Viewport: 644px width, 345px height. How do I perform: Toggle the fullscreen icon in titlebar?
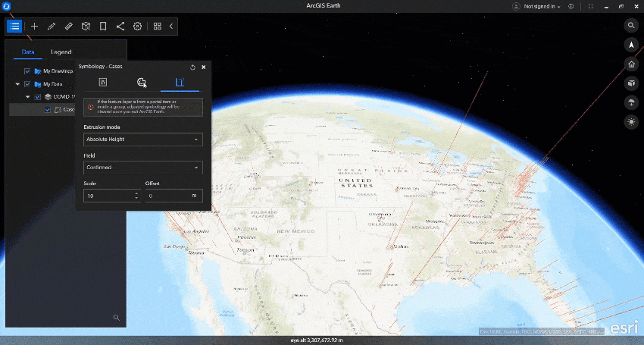click(591, 6)
